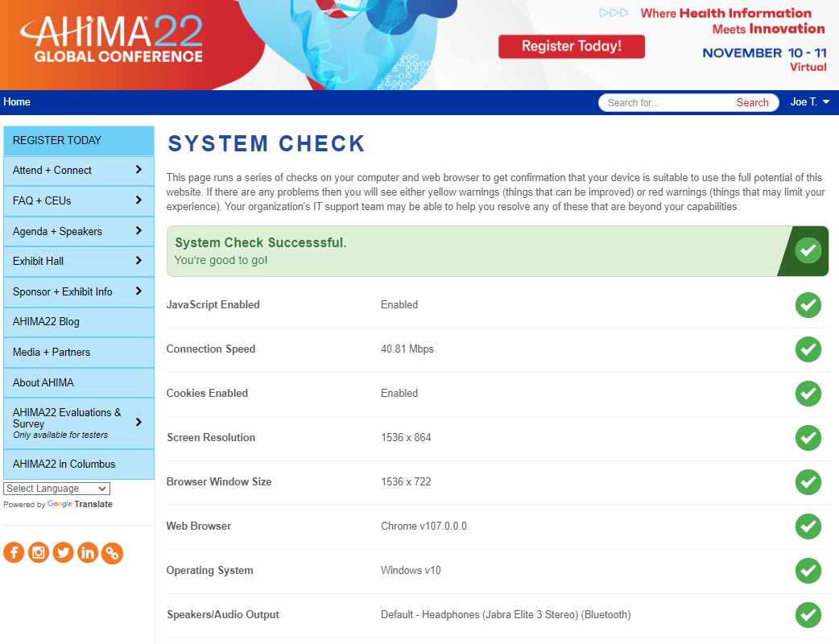Click into the Search for... field

pos(666,103)
